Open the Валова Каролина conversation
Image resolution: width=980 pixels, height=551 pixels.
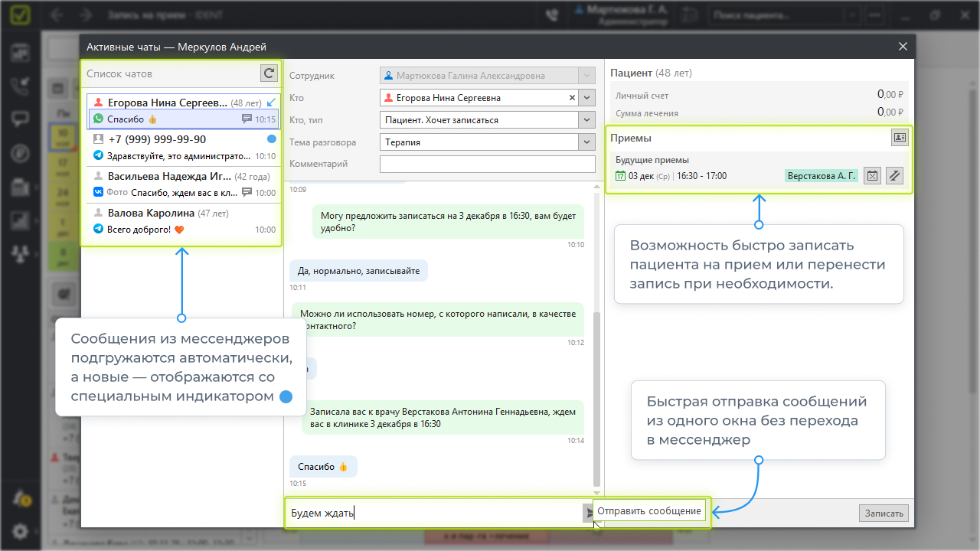pyautogui.click(x=182, y=220)
